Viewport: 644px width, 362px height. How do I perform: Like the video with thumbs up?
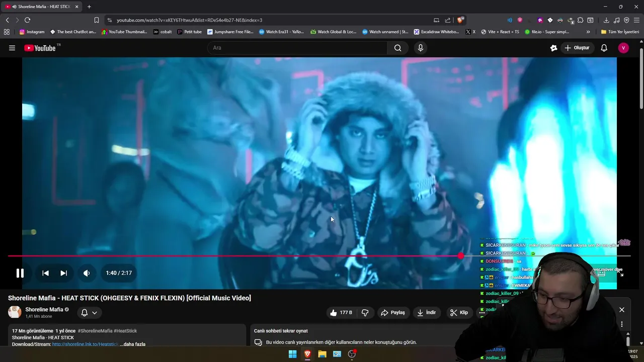click(x=341, y=313)
